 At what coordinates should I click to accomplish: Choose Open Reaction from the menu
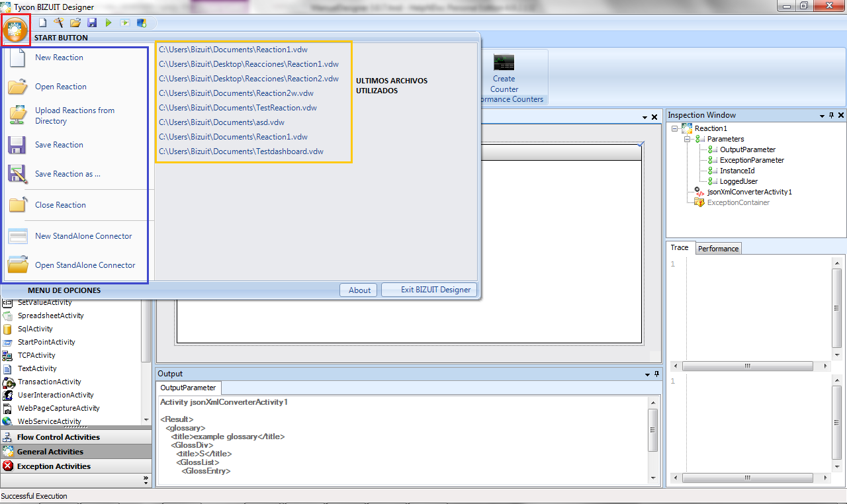tap(61, 87)
